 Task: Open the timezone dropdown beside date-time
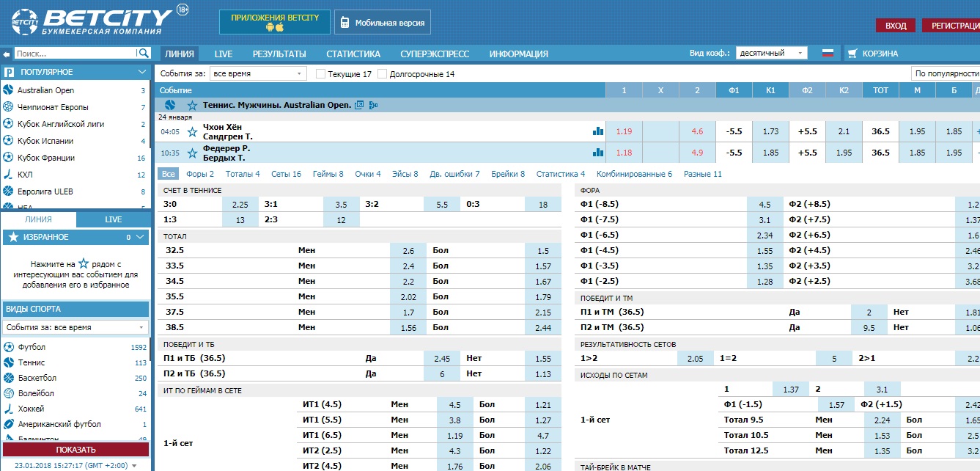(x=133, y=466)
